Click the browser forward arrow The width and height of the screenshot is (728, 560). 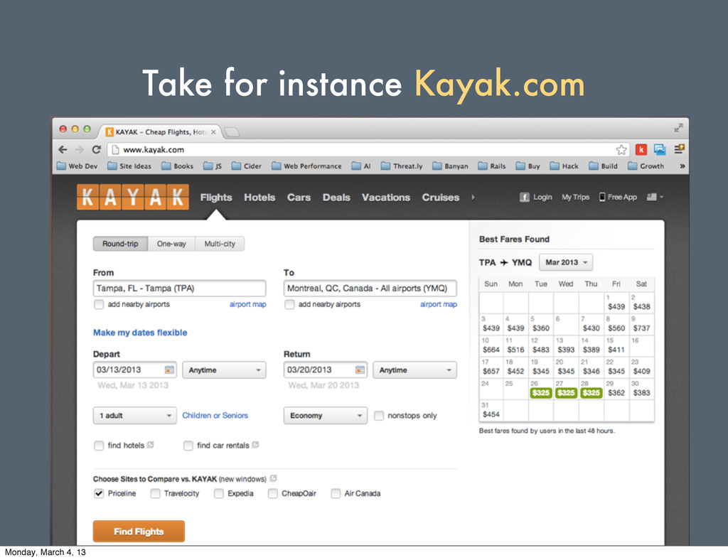click(80, 149)
